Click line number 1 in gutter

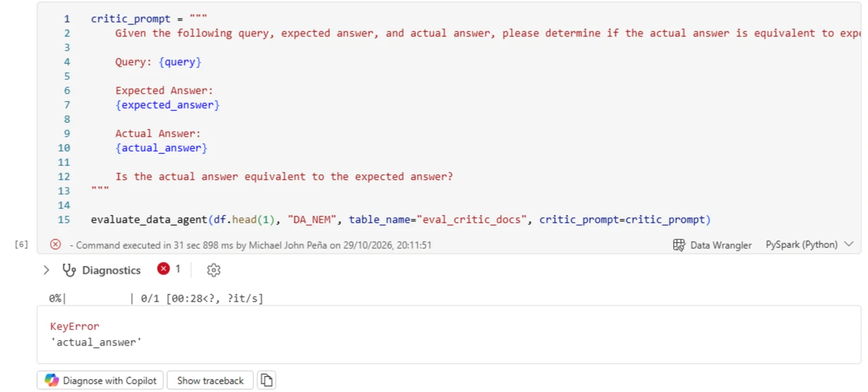(67, 19)
